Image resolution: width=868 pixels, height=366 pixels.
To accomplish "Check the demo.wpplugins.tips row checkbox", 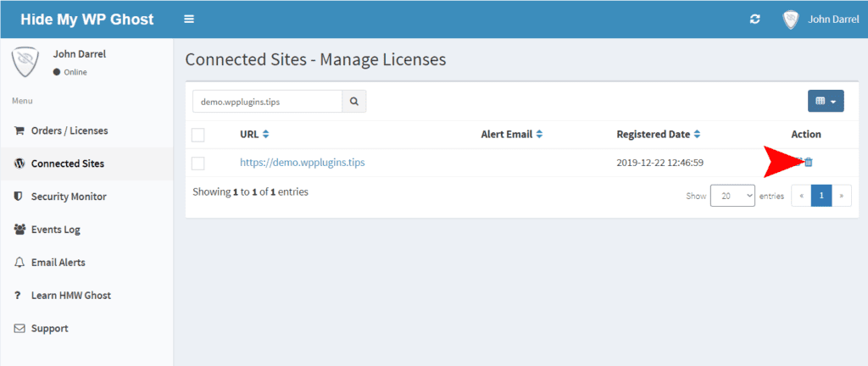I will pos(198,164).
